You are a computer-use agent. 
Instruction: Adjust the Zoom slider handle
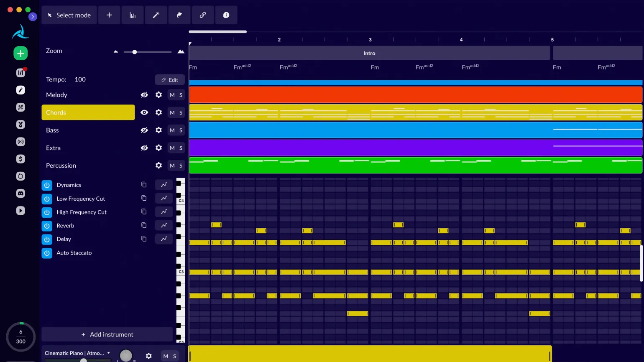[x=135, y=52]
